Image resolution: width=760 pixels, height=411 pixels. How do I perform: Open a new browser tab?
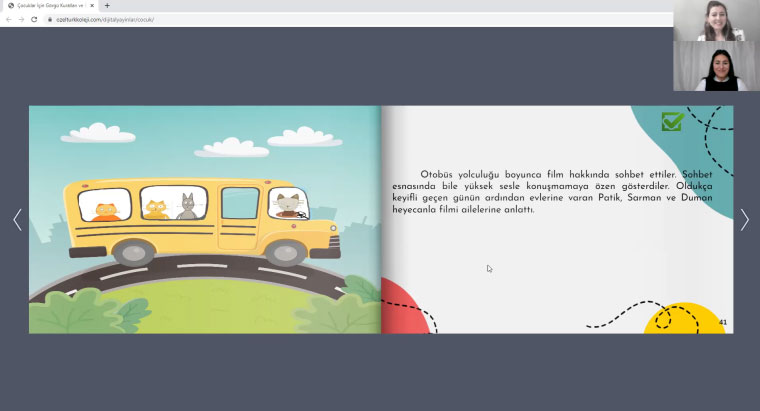pyautogui.click(x=106, y=5)
